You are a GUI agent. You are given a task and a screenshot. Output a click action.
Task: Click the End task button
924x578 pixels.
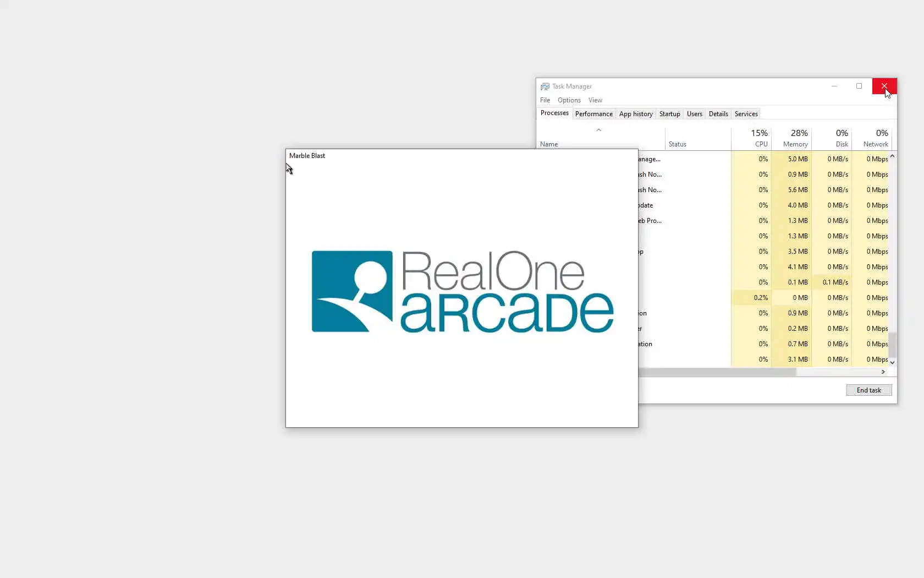click(x=868, y=390)
